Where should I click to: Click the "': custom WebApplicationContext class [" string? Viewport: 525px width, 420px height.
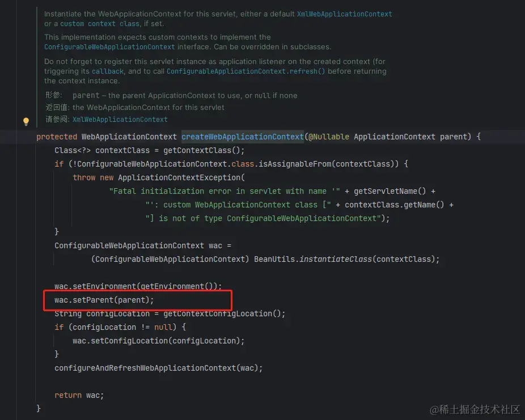pos(238,205)
